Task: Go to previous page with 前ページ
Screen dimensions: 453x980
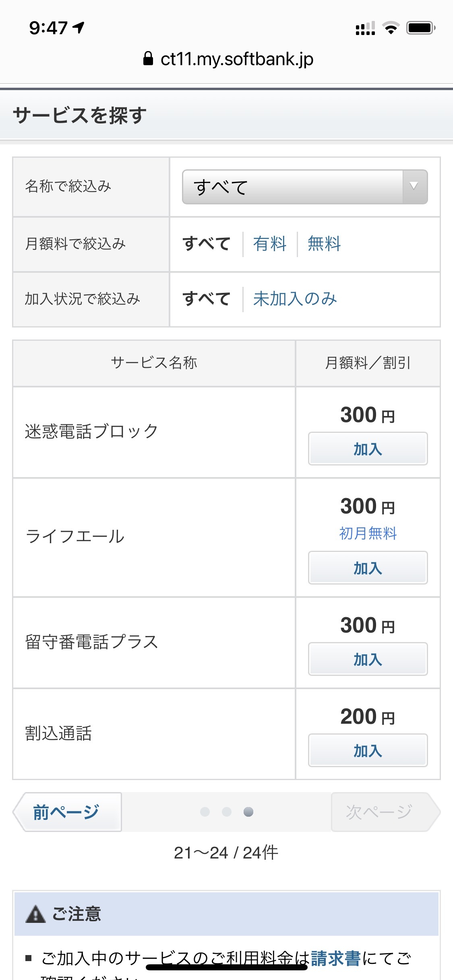Action: pos(67,812)
